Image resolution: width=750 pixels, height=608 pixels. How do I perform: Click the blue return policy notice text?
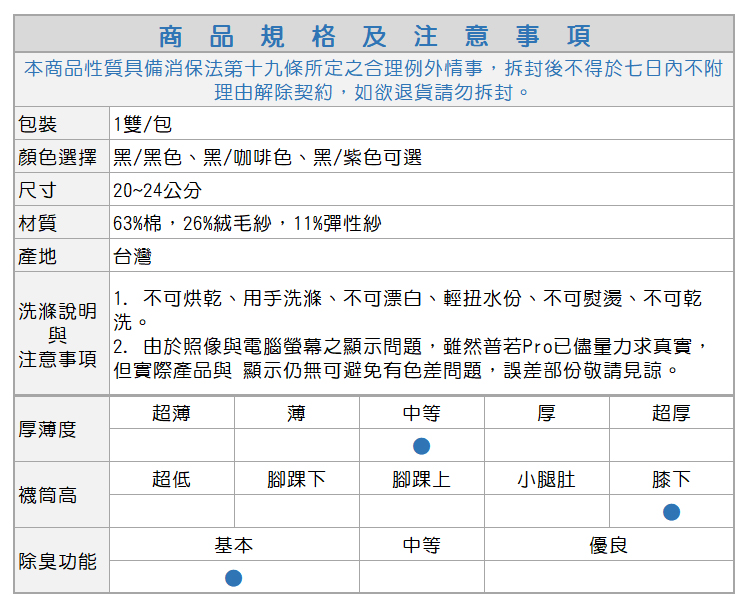coord(374,80)
